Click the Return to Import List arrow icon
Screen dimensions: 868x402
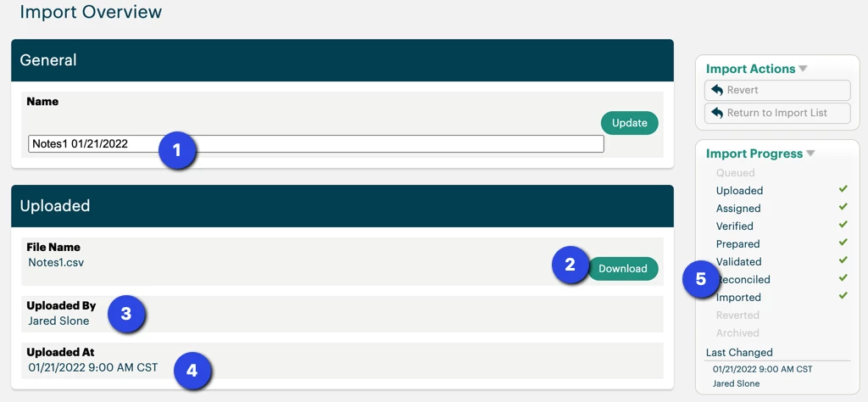click(717, 113)
